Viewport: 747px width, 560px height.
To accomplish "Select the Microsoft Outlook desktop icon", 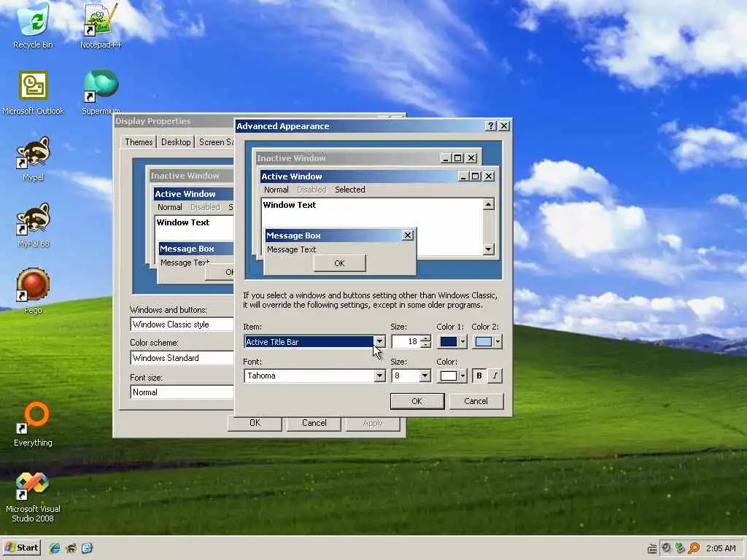I will click(33, 93).
